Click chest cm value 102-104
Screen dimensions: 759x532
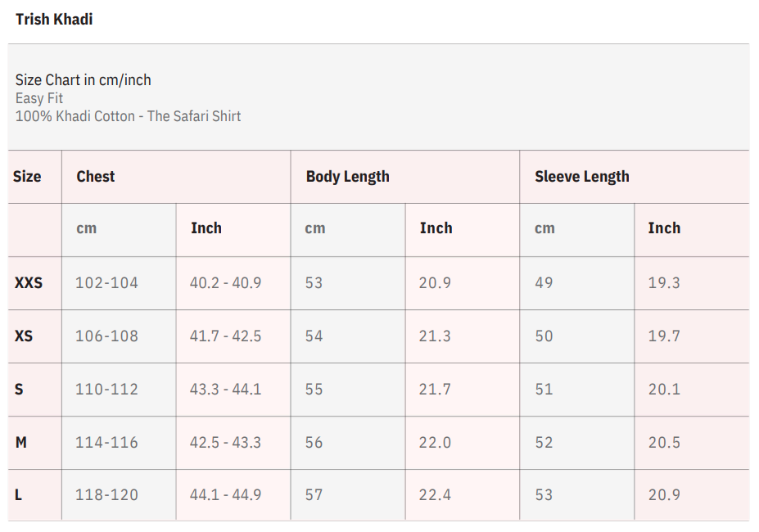[x=106, y=282]
